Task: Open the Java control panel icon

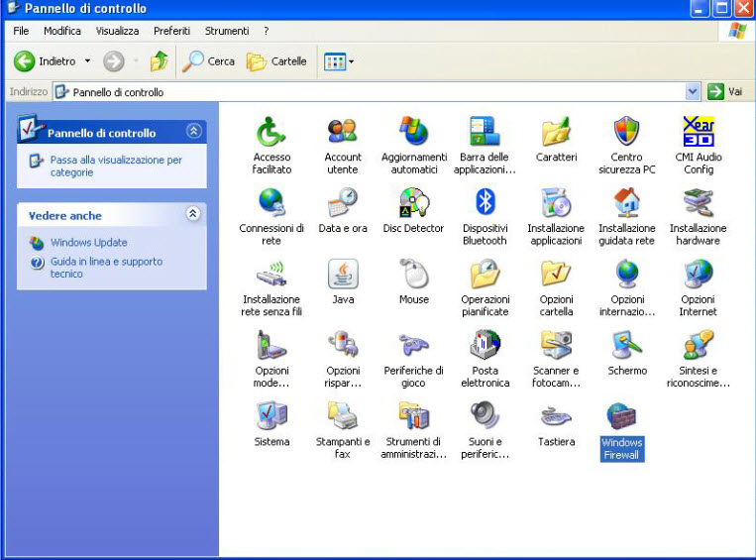Action: click(x=343, y=276)
